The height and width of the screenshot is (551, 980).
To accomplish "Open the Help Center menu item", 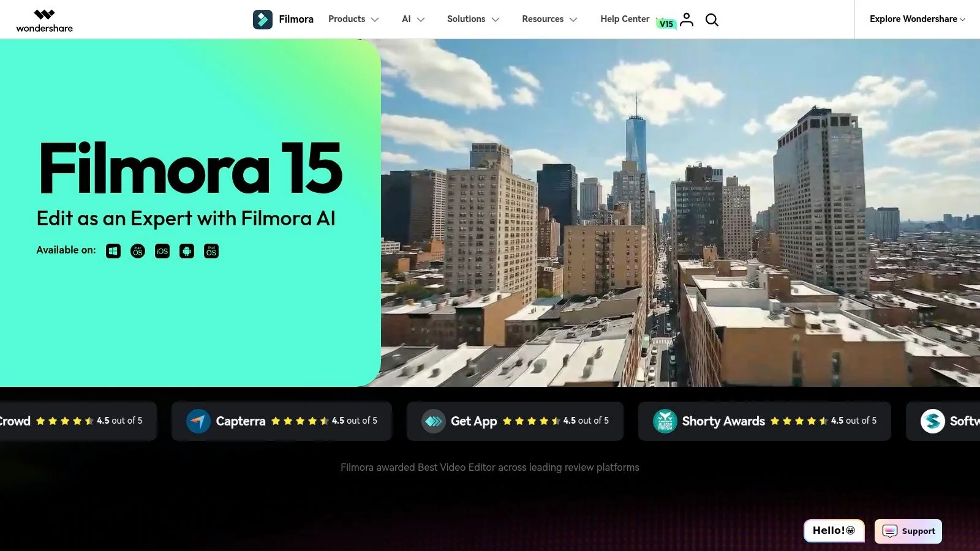I will point(625,19).
